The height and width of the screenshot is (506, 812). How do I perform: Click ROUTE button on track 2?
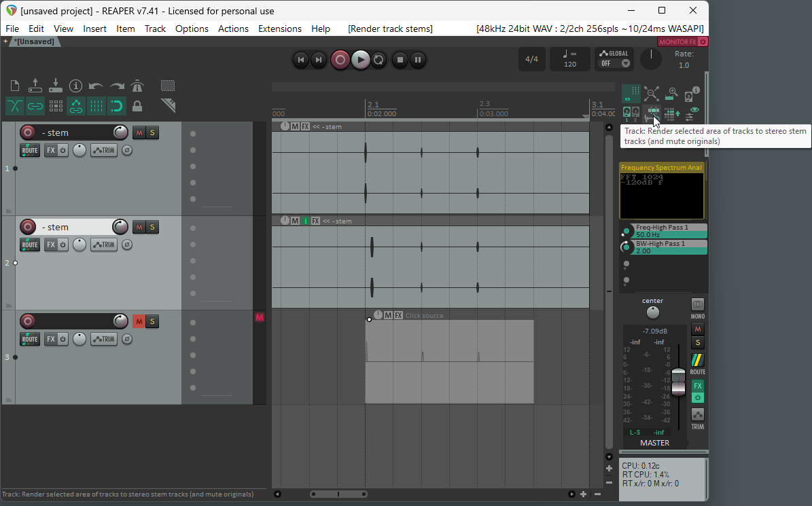[x=30, y=245]
